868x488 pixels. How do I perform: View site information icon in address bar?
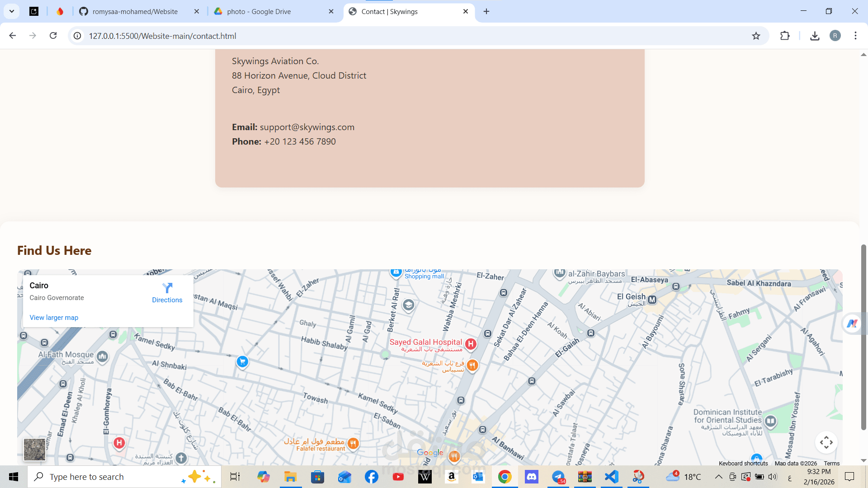[78, 36]
